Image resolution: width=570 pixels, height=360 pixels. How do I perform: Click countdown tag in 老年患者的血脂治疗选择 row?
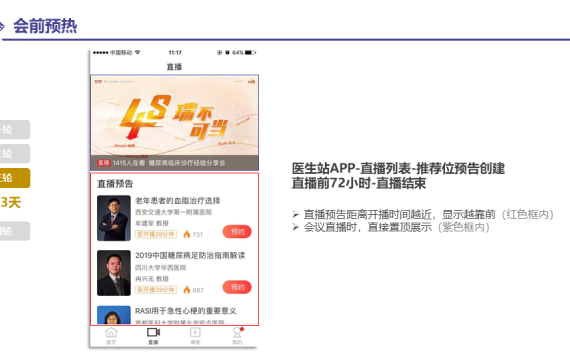[x=156, y=235]
